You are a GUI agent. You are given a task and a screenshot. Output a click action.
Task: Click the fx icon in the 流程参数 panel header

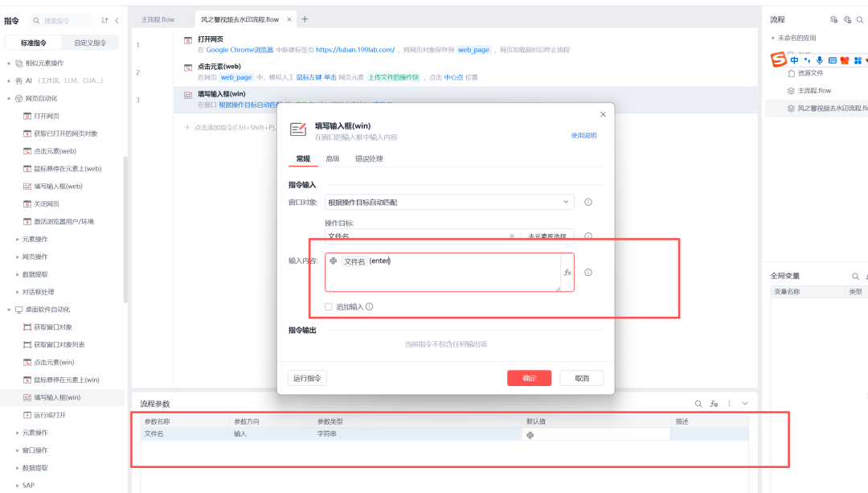click(x=714, y=404)
